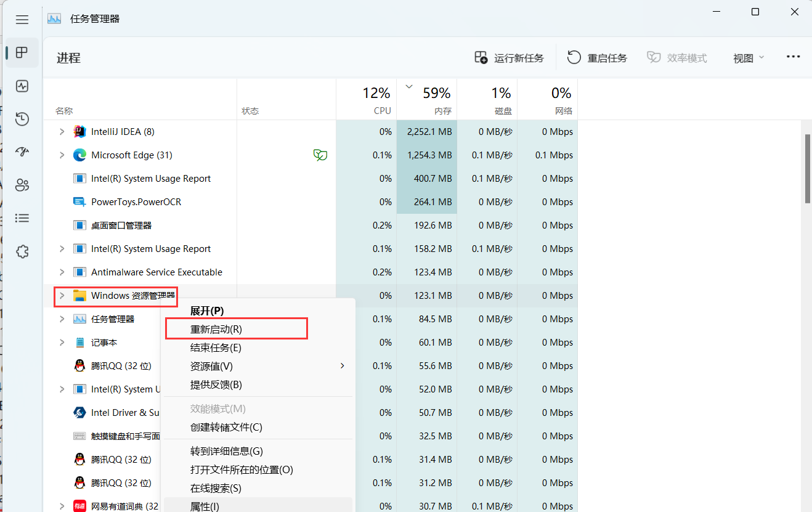Select 提供反馈(B) in the context menu
The width and height of the screenshot is (812, 512).
pyautogui.click(x=258, y=385)
